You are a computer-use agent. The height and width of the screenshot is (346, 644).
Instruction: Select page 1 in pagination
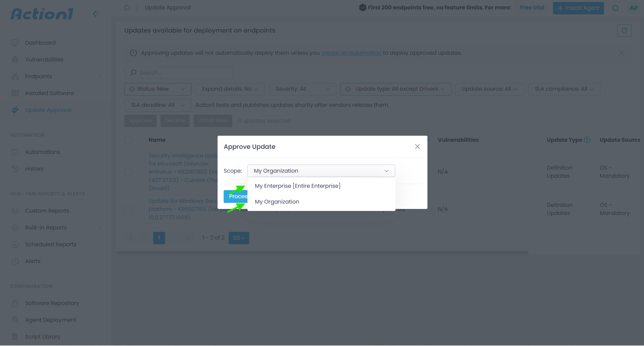tap(159, 238)
